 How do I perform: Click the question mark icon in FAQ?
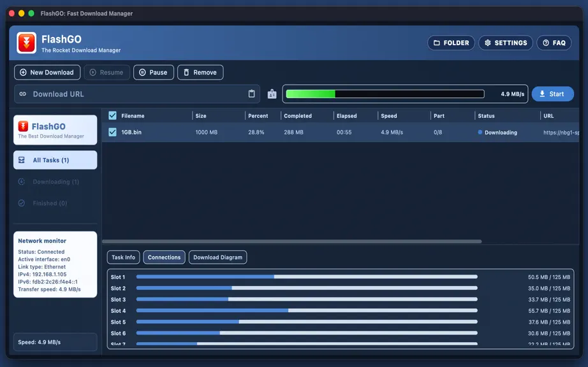click(x=546, y=43)
